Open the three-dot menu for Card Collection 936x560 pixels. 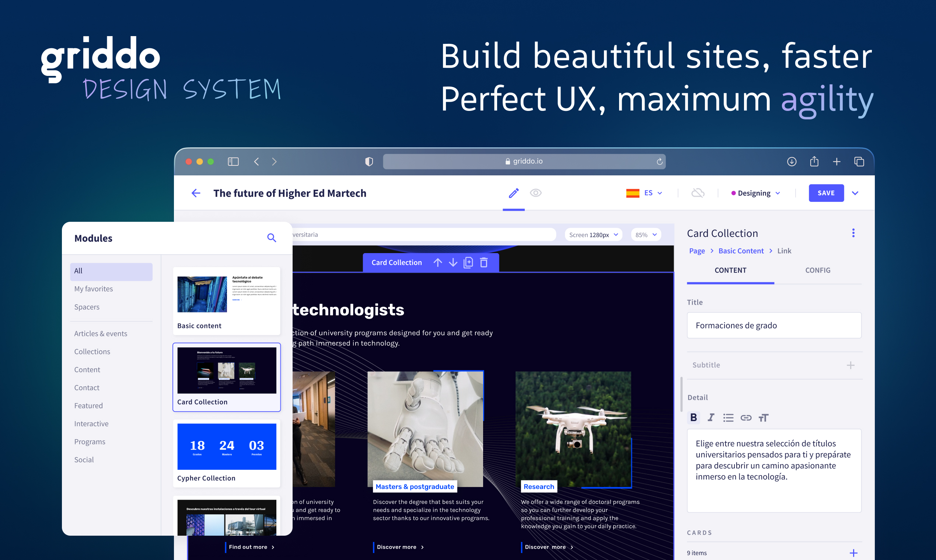[x=853, y=233]
